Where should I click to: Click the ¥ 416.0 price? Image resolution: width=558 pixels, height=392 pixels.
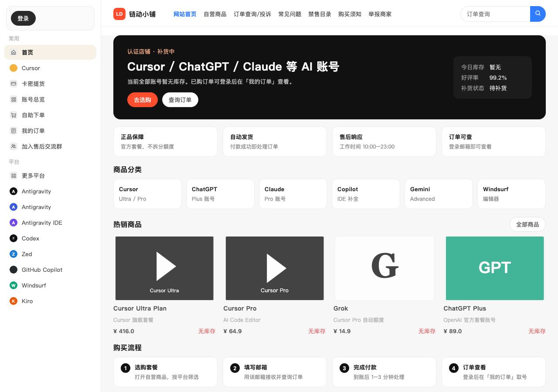[124, 331]
